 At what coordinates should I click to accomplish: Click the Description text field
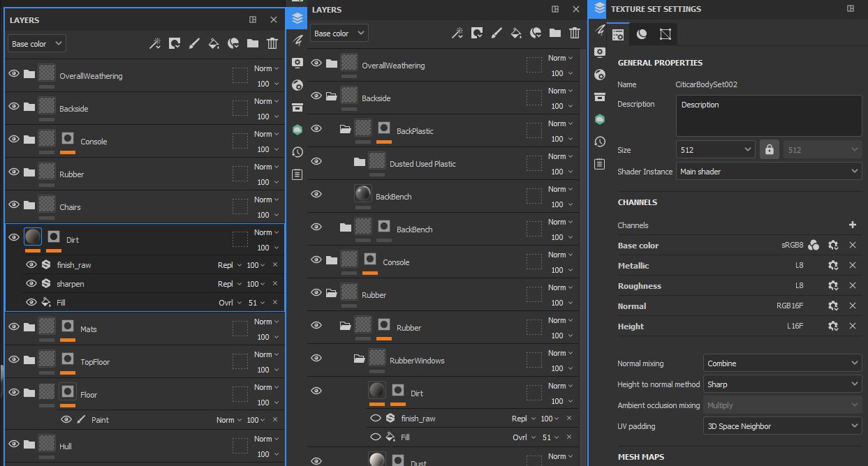(768, 116)
